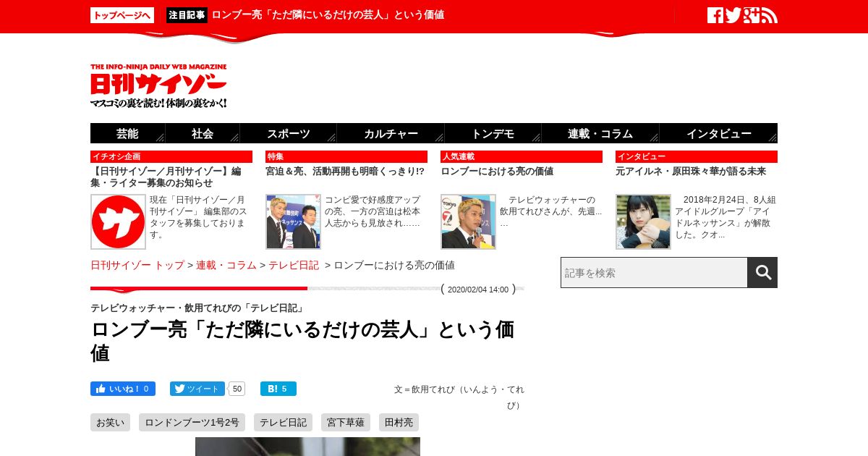This screenshot has width=868, height=456.
Task: Click the Twitter ツイート button
Action: tap(197, 389)
